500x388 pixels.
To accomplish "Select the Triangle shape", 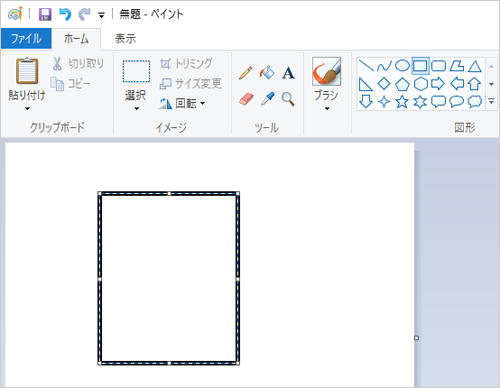I will (x=475, y=66).
